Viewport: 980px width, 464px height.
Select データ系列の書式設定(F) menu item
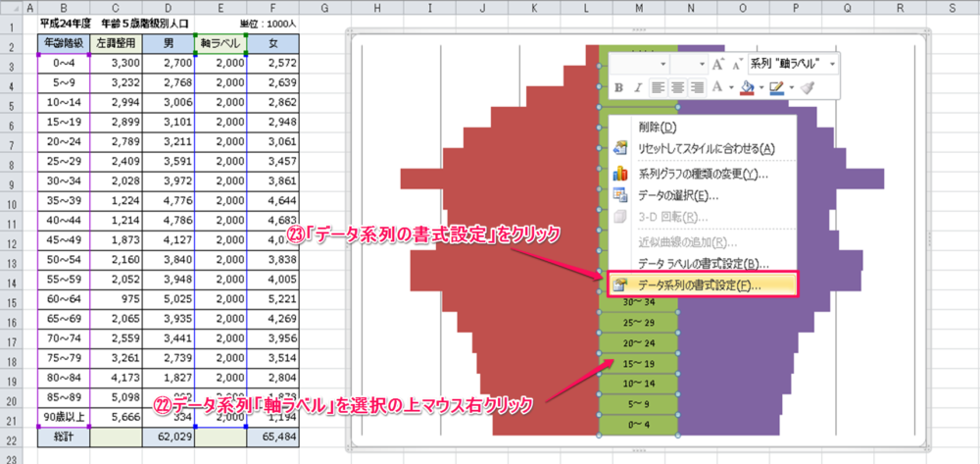coord(700,284)
